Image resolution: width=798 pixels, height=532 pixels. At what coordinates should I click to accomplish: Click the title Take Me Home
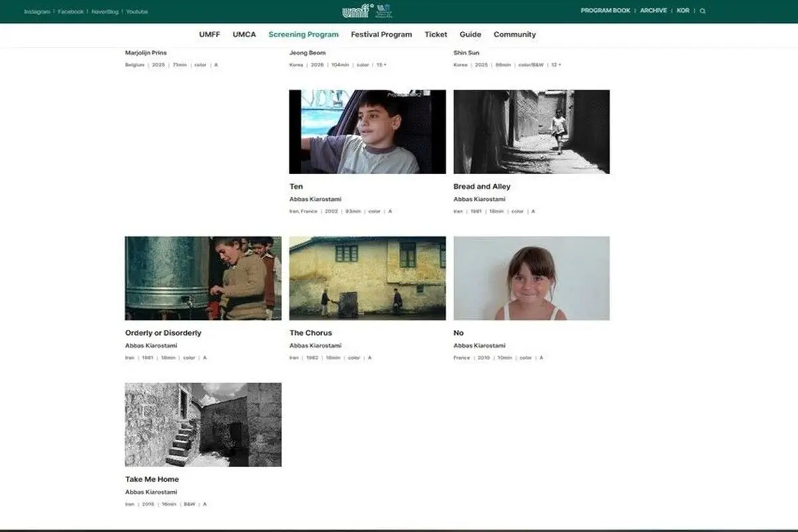(x=152, y=479)
